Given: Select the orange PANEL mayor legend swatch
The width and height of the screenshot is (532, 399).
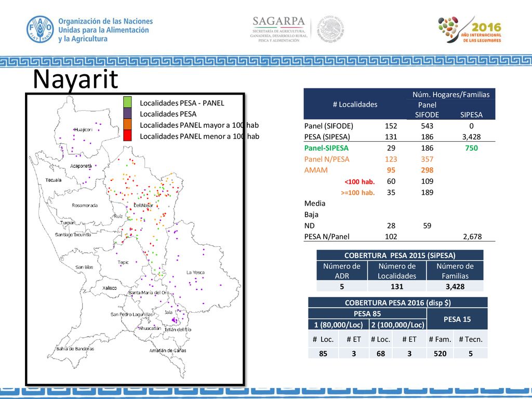Looking at the screenshot, I should 128,125.
